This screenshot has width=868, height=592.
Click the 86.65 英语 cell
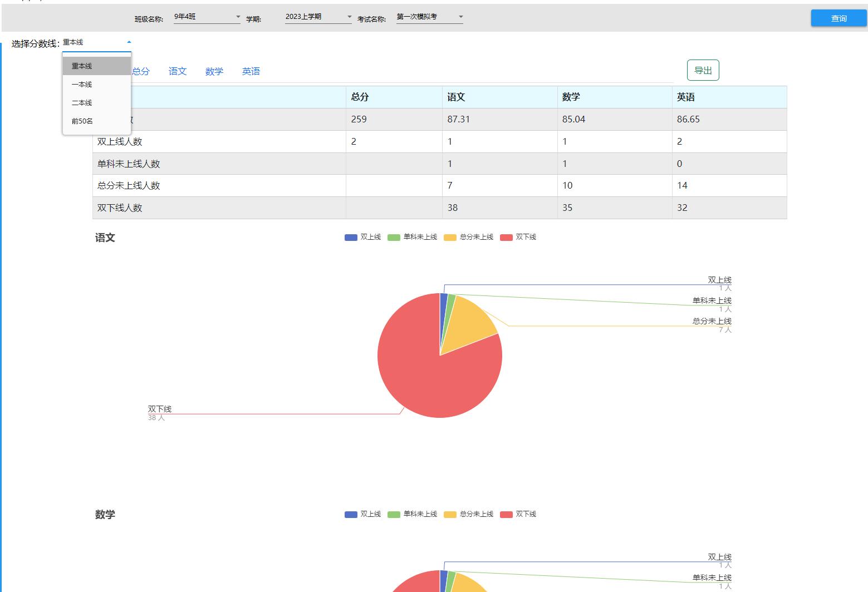point(729,119)
